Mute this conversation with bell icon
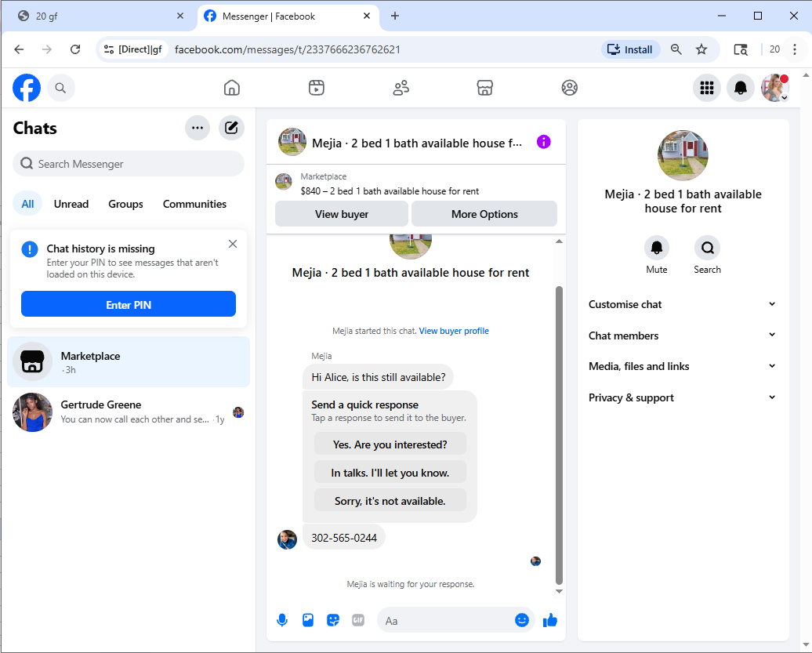Image resolution: width=812 pixels, height=653 pixels. click(656, 248)
